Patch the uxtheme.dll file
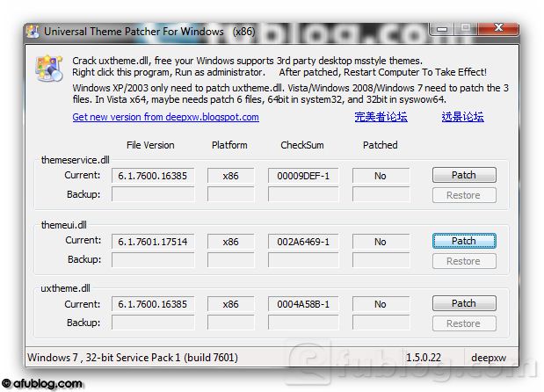544x392 pixels. [464, 303]
